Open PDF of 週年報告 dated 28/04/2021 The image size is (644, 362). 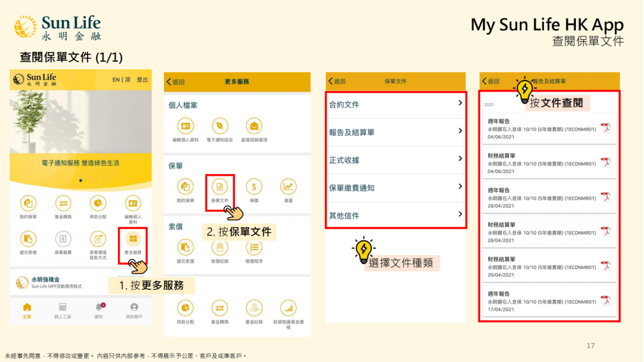click(x=606, y=197)
